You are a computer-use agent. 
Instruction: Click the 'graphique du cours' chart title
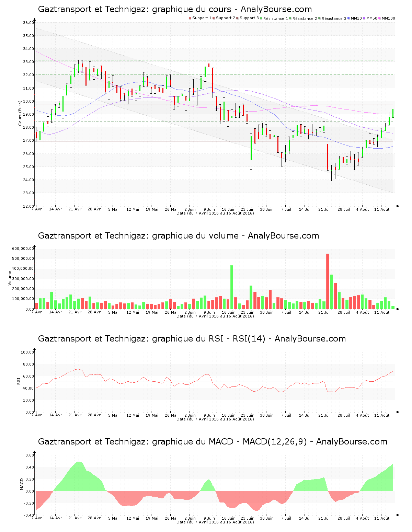click(x=175, y=9)
